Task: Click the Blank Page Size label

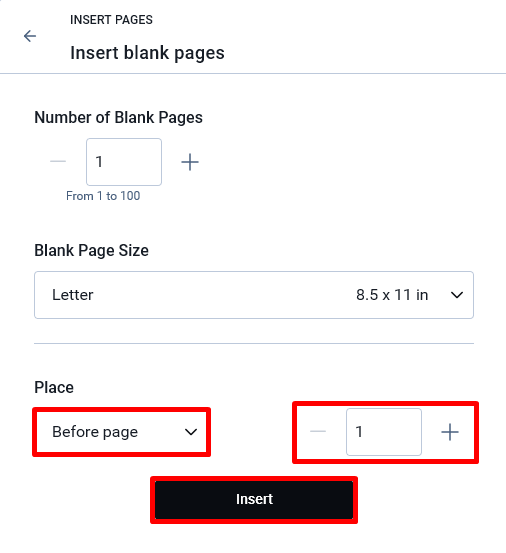Action: tap(91, 250)
